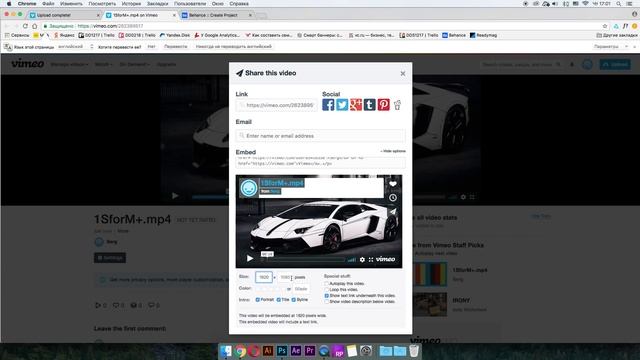
Task: Bookmark this page with the star icon
Action: click(x=605, y=26)
